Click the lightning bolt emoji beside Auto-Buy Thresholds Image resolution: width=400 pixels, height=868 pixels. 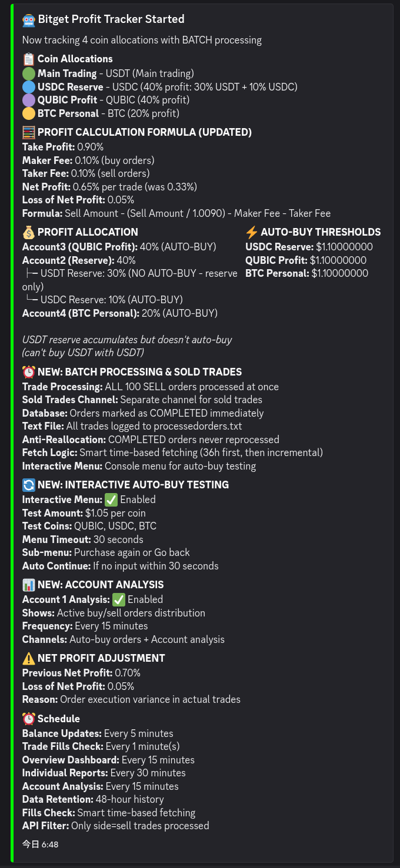(252, 232)
